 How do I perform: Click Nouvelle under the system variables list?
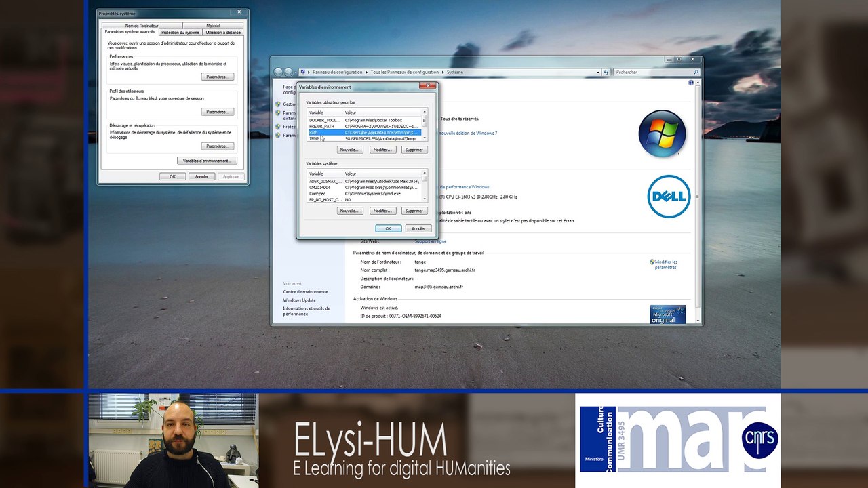[350, 211]
